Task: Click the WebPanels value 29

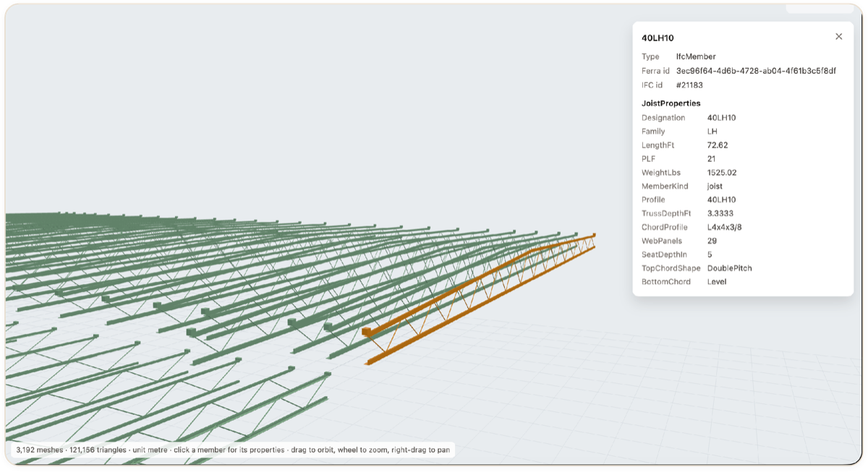Action: tap(712, 241)
